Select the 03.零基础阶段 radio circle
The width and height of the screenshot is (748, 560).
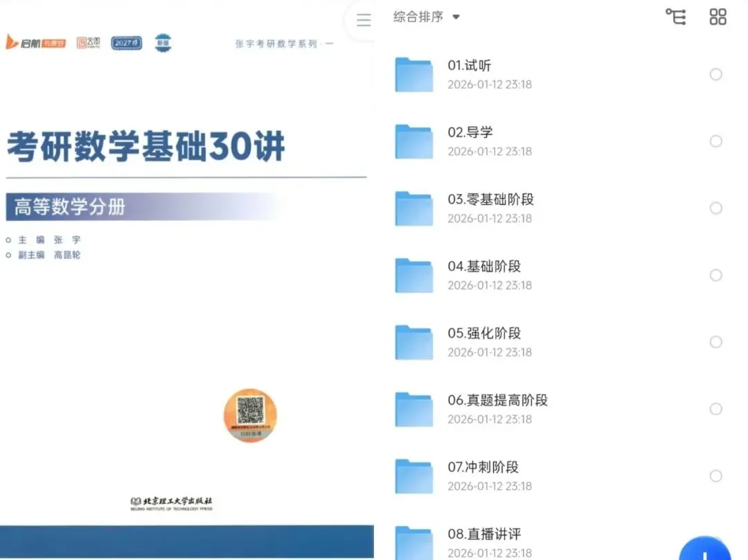pyautogui.click(x=715, y=208)
